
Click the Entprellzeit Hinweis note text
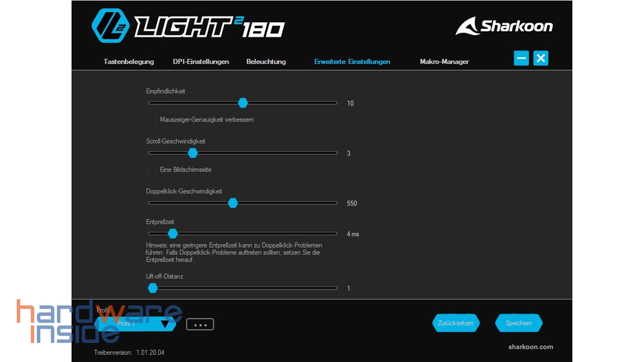pyautogui.click(x=234, y=252)
